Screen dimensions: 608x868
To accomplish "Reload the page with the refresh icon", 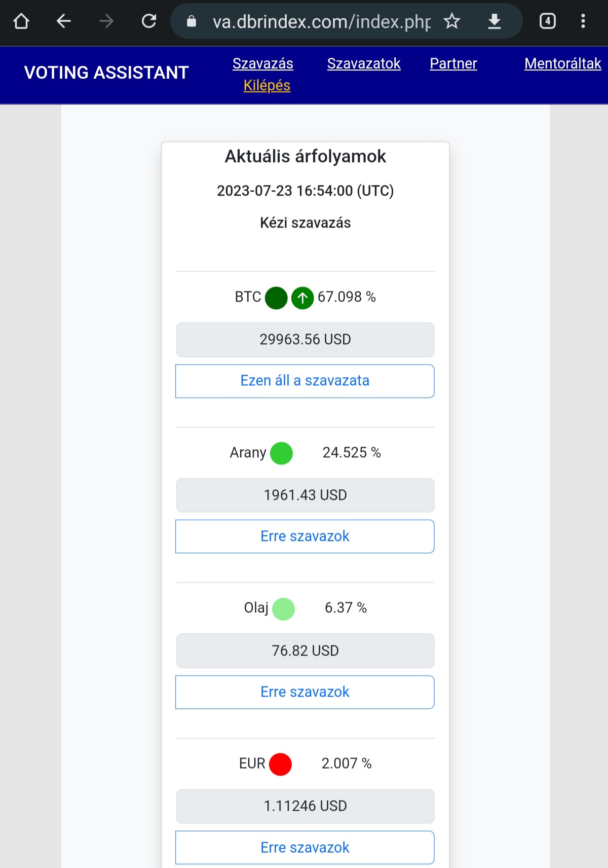I will pyautogui.click(x=149, y=21).
